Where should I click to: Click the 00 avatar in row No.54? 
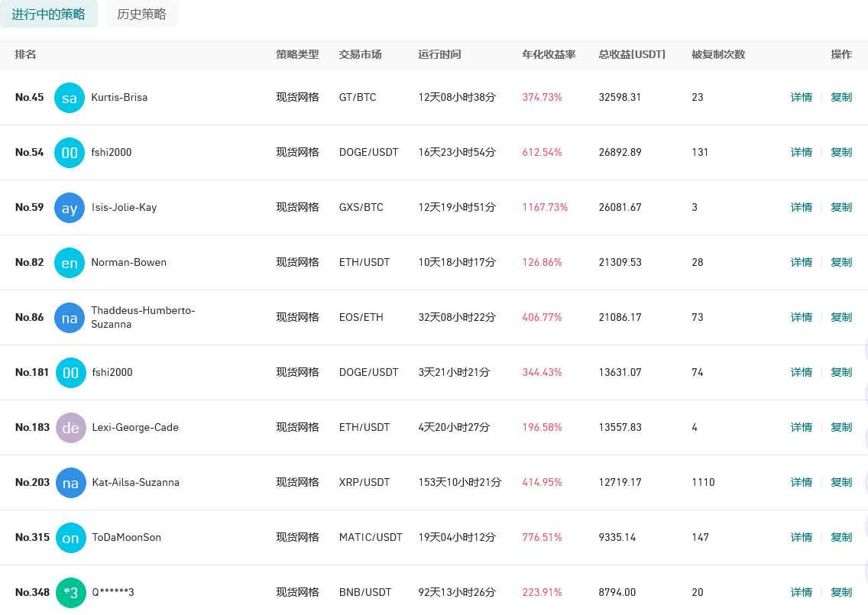coord(70,153)
